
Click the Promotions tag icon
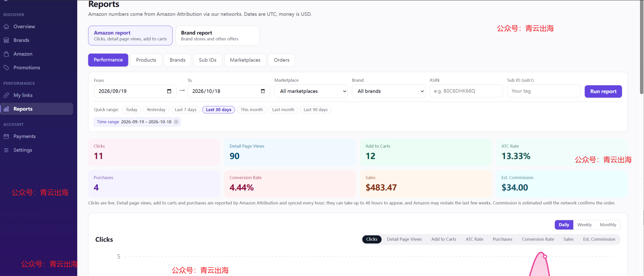[6, 68]
